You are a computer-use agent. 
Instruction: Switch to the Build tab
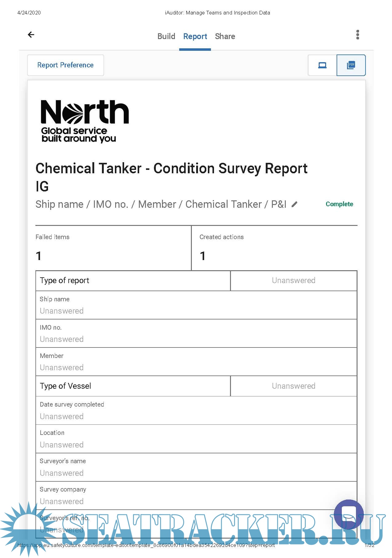click(166, 36)
